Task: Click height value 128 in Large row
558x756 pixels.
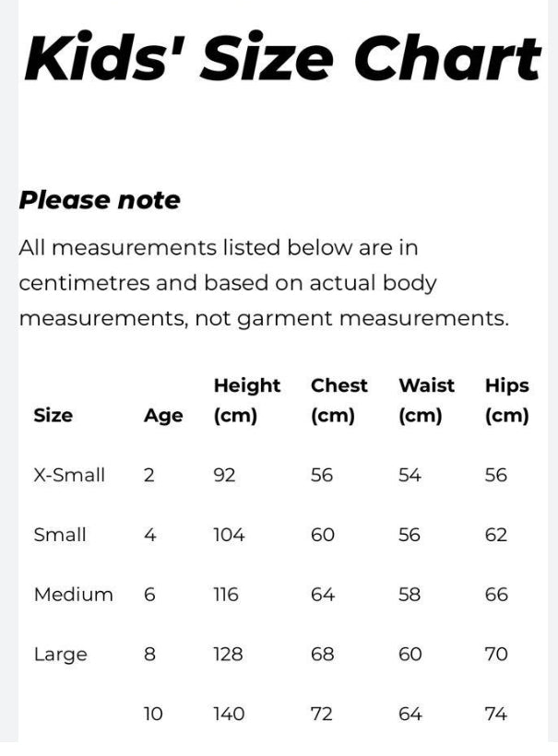Action: coord(228,655)
